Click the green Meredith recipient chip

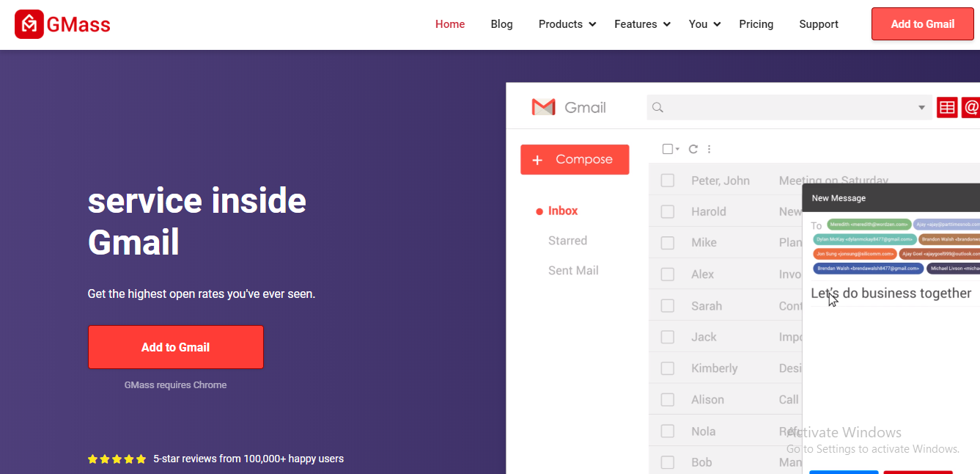tap(869, 225)
